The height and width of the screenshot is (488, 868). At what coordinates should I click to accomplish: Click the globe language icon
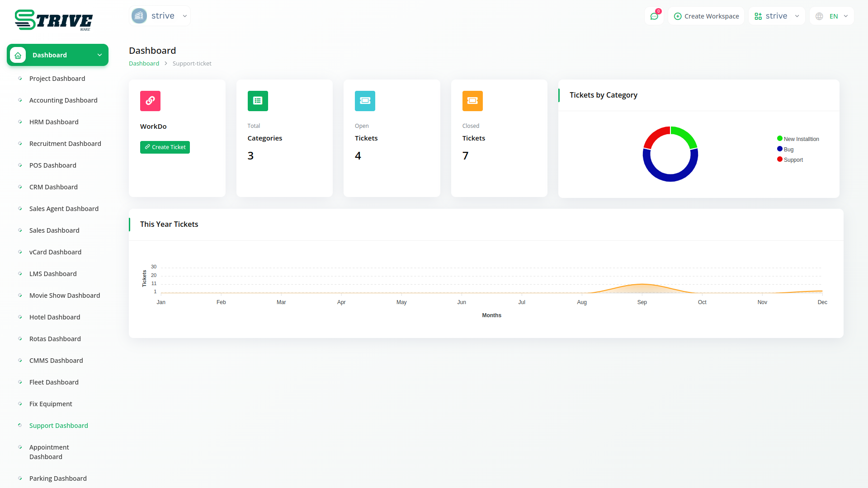pyautogui.click(x=819, y=16)
